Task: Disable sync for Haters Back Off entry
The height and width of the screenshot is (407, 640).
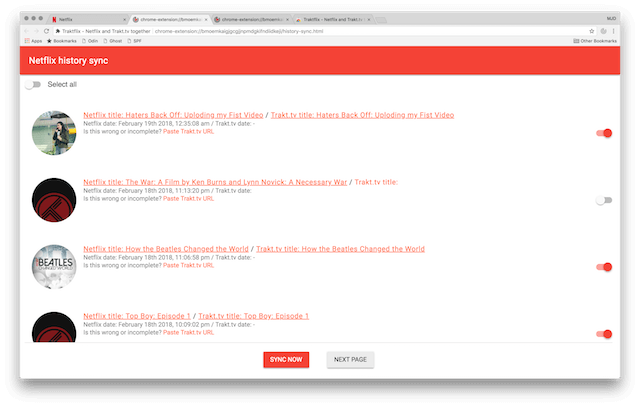Action: pos(604,133)
